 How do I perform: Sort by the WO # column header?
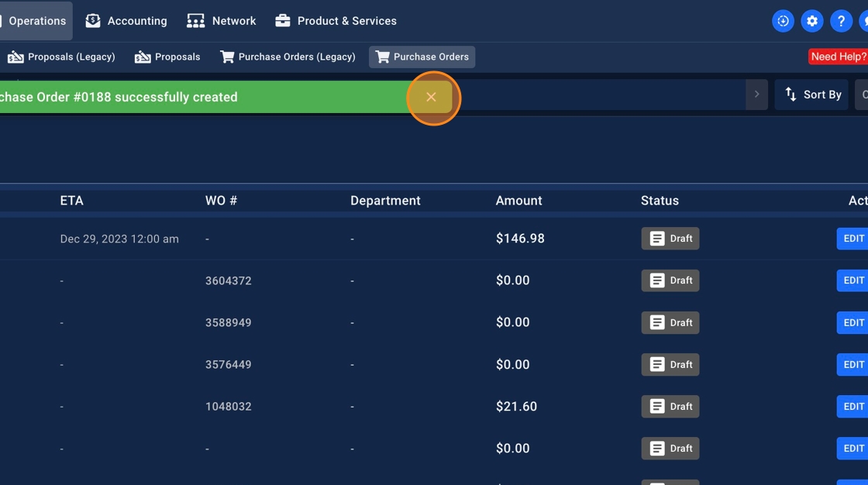[221, 201]
